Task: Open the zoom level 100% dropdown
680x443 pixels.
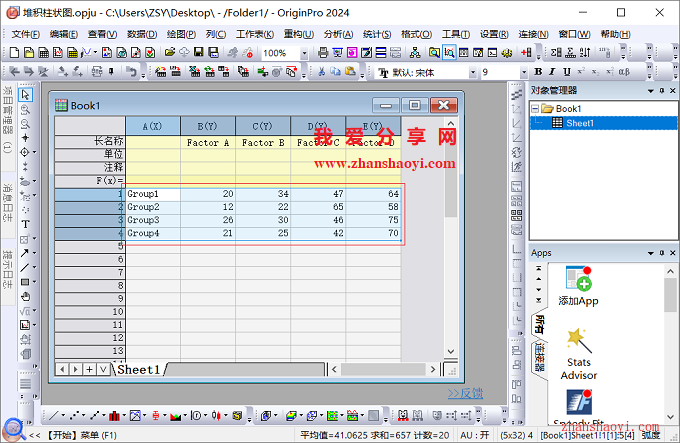Action: pyautogui.click(x=304, y=53)
